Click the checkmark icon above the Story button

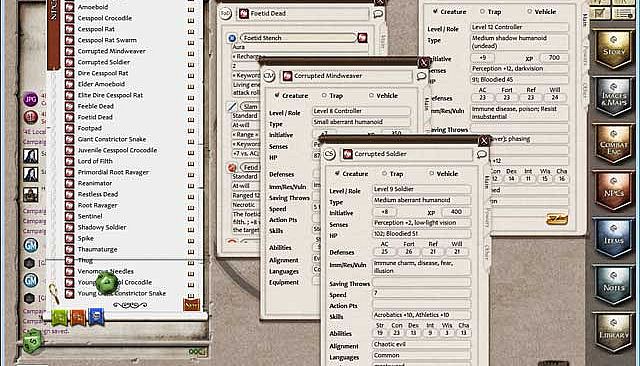click(600, 13)
